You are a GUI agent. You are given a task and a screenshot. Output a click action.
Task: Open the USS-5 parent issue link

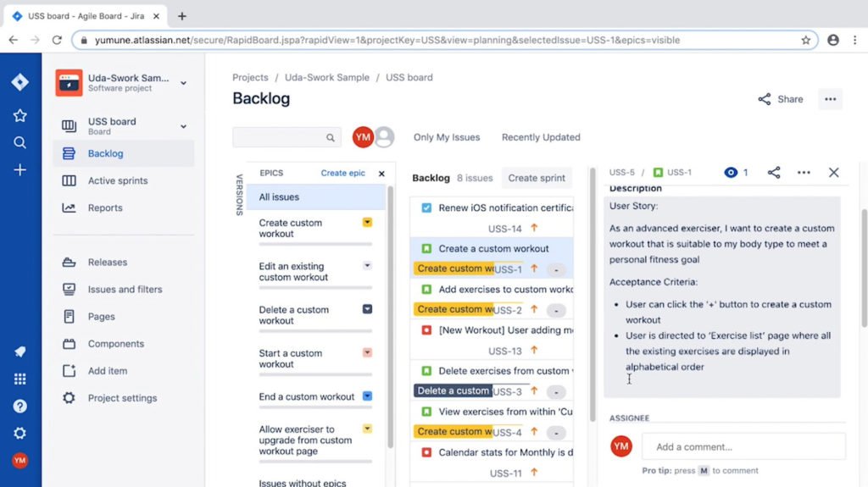[x=621, y=173]
